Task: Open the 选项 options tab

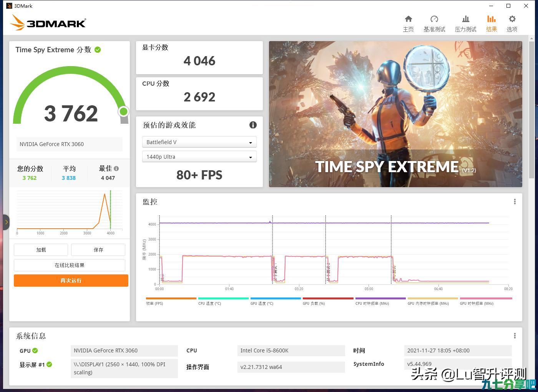Action: [x=512, y=23]
